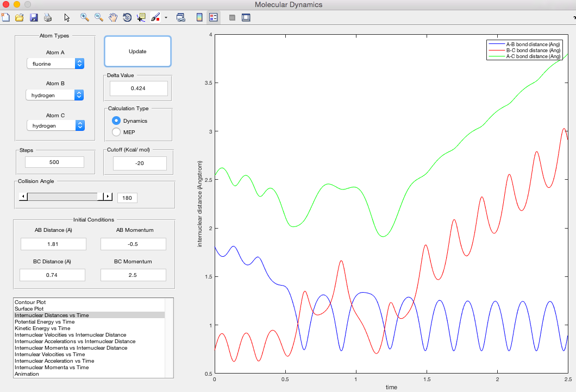
Task: Select the MEP calculation type
Action: (116, 132)
